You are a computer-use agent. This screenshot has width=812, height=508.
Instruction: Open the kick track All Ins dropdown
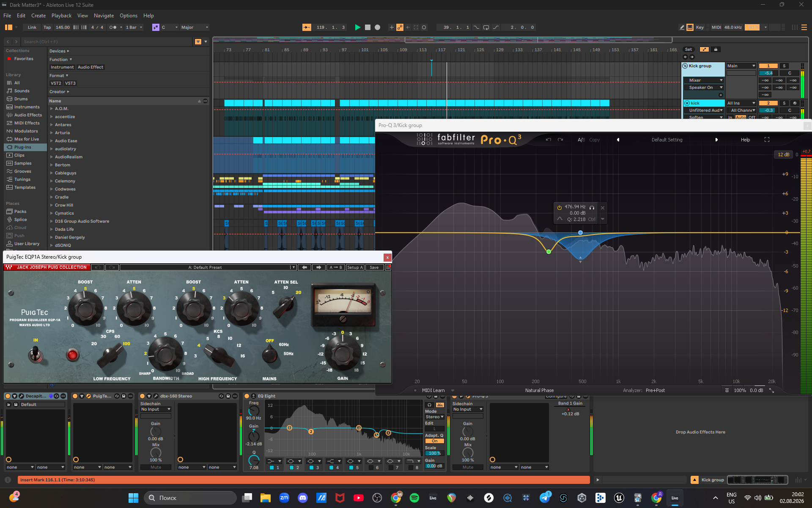tap(741, 103)
